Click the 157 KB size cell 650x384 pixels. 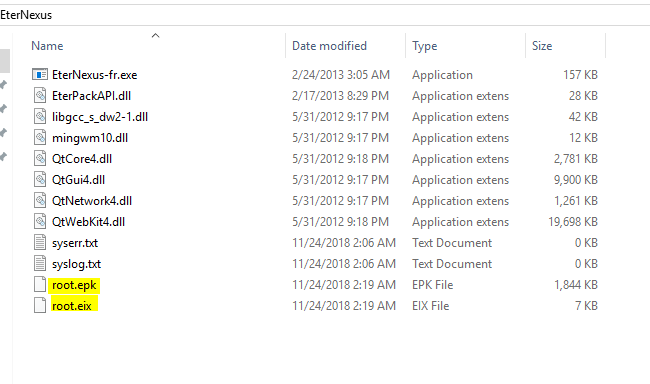click(580, 75)
